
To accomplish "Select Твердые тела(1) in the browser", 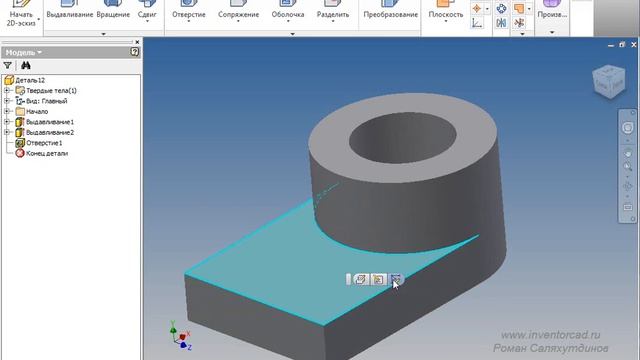I will [x=51, y=91].
